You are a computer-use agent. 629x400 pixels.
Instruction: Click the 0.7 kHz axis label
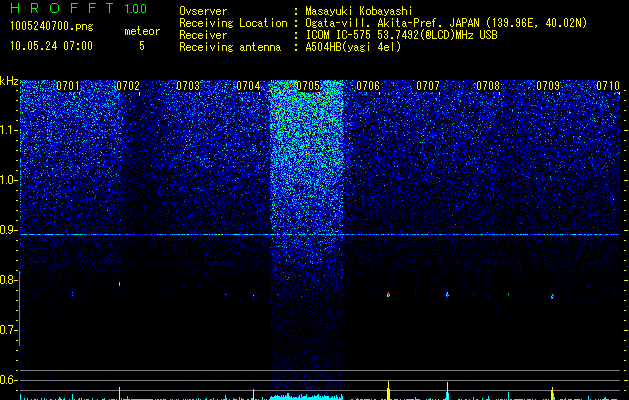click(9, 330)
